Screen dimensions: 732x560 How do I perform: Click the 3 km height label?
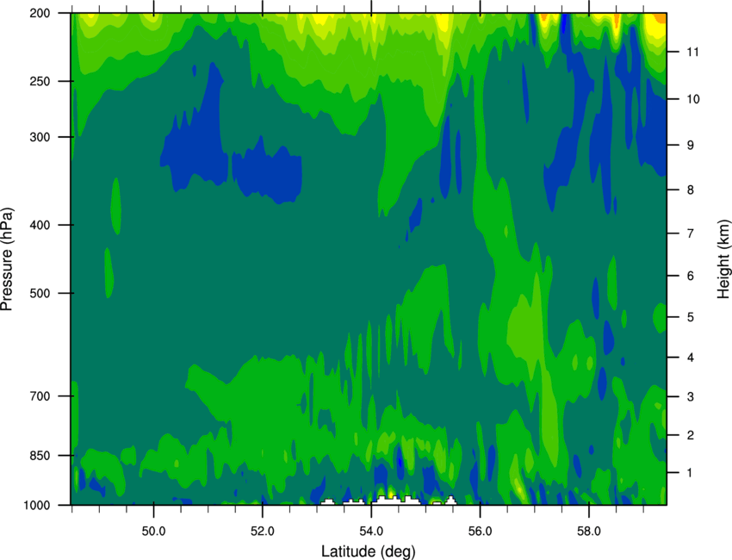tap(690, 397)
